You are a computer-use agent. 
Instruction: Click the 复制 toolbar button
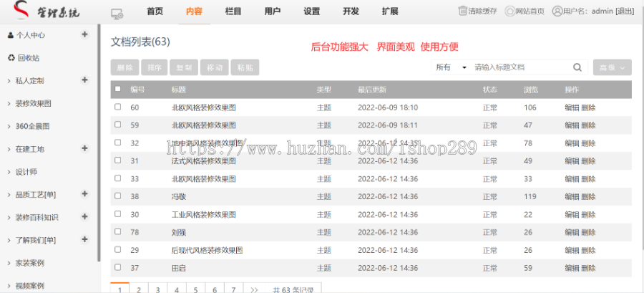click(x=184, y=67)
